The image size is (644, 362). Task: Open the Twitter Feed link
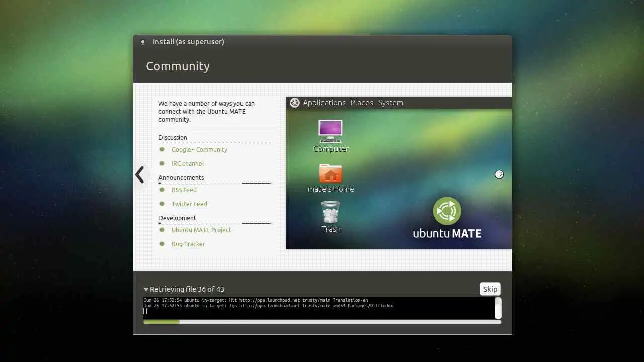[x=189, y=204]
